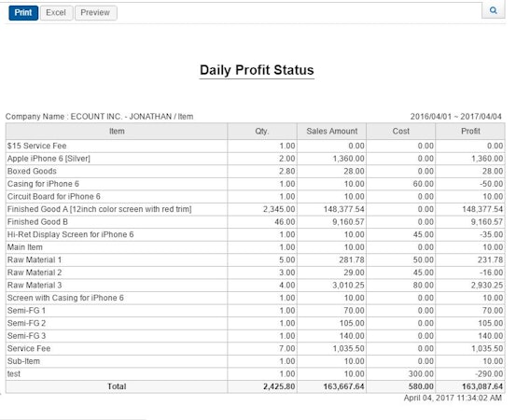The width and height of the screenshot is (516, 420).
Task: Click total cost 580.00
Action: 421,386
